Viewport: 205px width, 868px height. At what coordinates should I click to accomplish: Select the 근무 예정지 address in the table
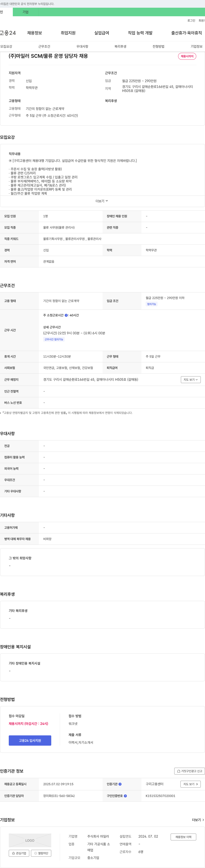[x=91, y=379]
